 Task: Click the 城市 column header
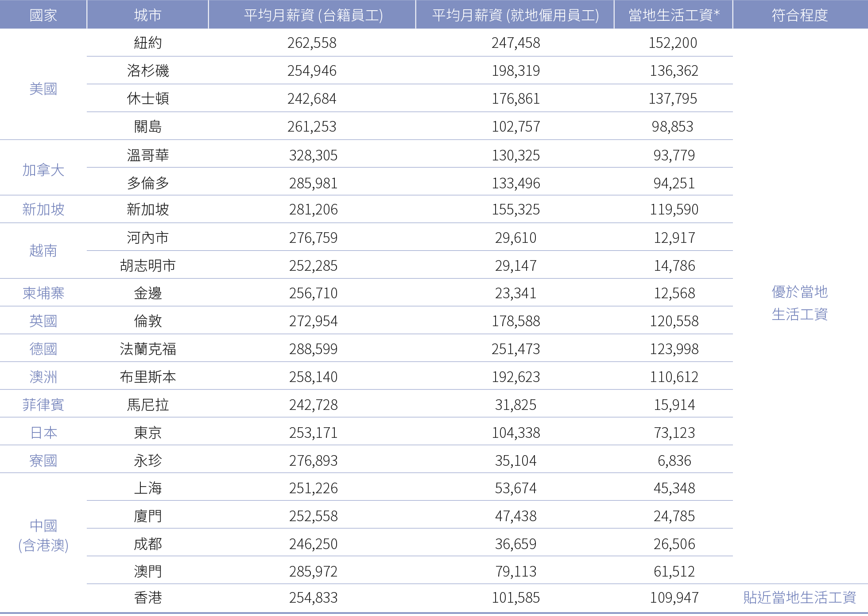tap(147, 15)
